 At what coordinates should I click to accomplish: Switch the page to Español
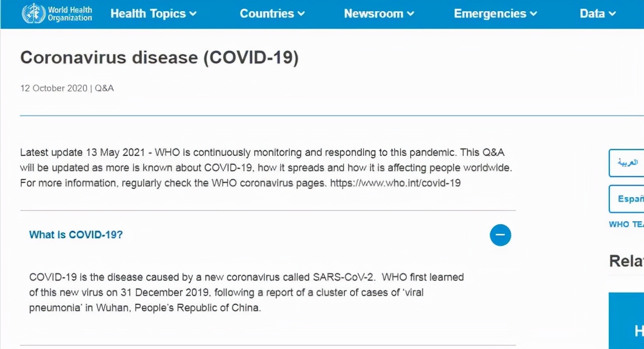[626, 199]
